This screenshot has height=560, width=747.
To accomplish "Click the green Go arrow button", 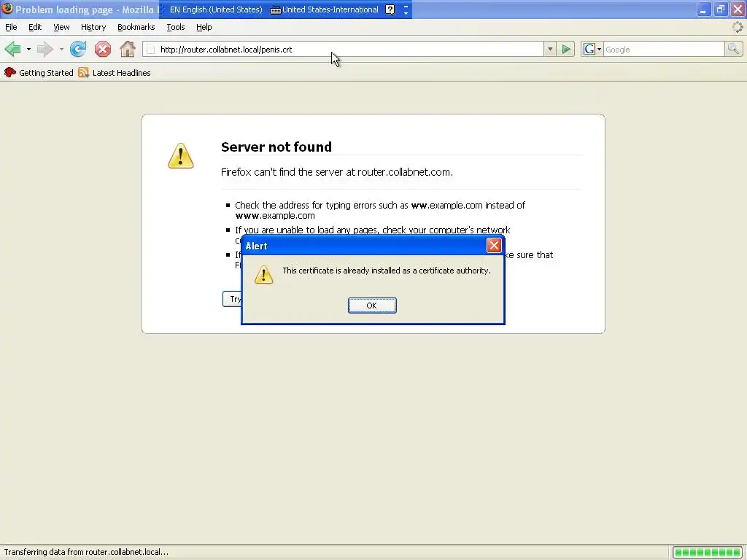I will pyautogui.click(x=566, y=49).
